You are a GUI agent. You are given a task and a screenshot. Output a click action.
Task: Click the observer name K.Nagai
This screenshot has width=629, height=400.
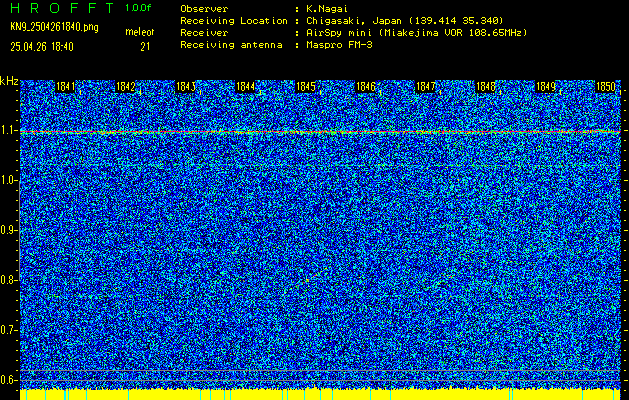pos(327,8)
